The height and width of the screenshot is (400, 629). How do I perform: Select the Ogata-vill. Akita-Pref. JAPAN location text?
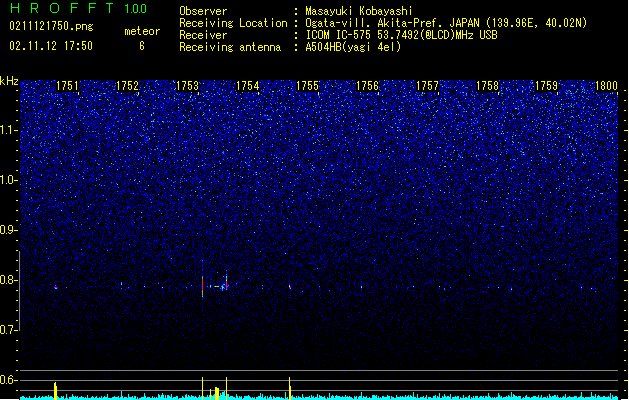coord(446,23)
